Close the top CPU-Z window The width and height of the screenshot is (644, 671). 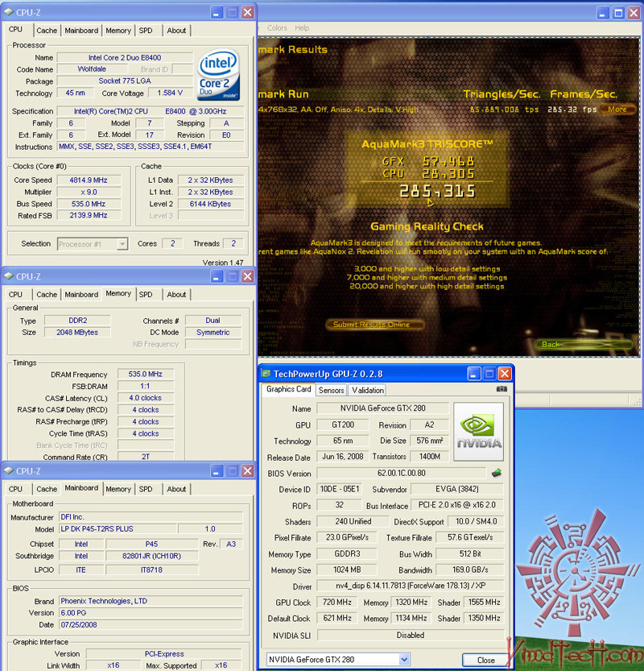pyautogui.click(x=248, y=12)
